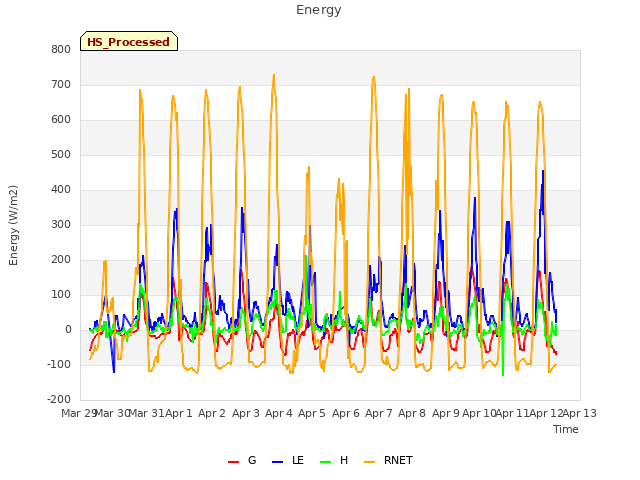
Task: Click the Mar 31 x-axis date
Action: [x=146, y=413]
